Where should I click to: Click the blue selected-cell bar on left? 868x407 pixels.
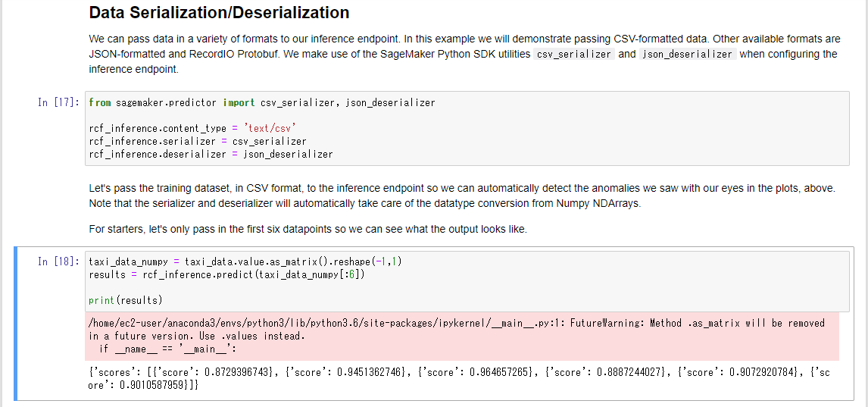tap(15, 324)
